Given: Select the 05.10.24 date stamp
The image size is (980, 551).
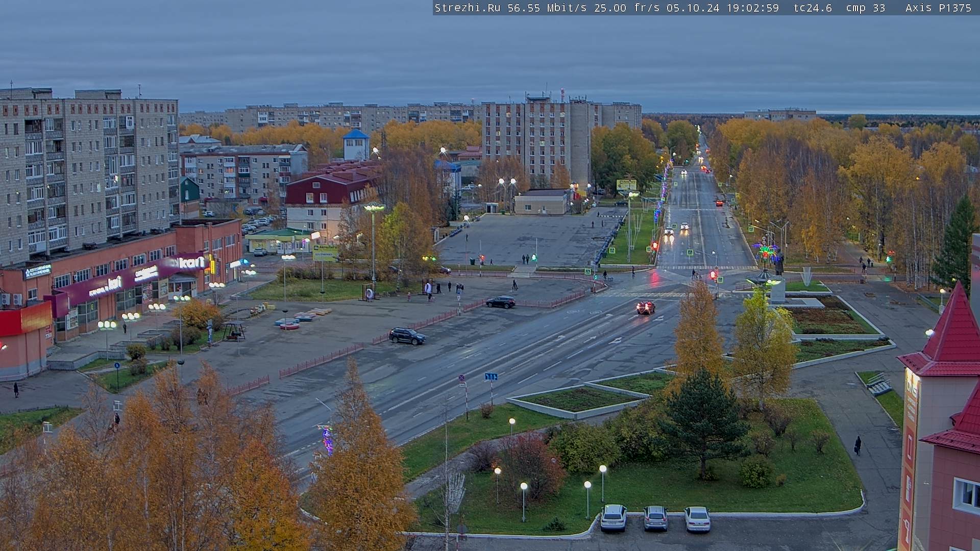Looking at the screenshot, I should point(693,8).
